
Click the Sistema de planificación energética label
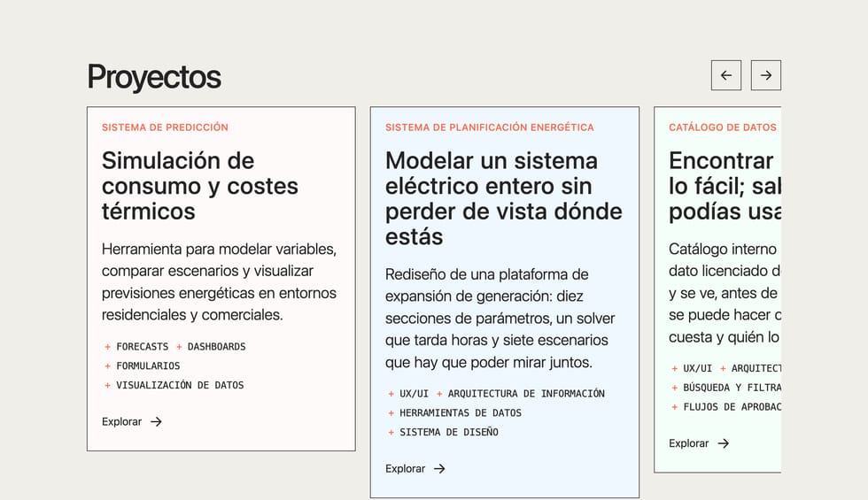(x=489, y=127)
